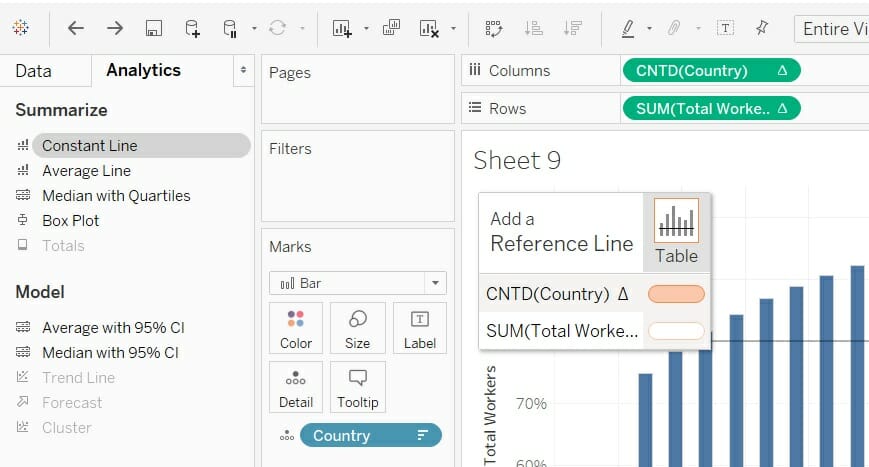Click the Fix axes pin icon

click(762, 28)
